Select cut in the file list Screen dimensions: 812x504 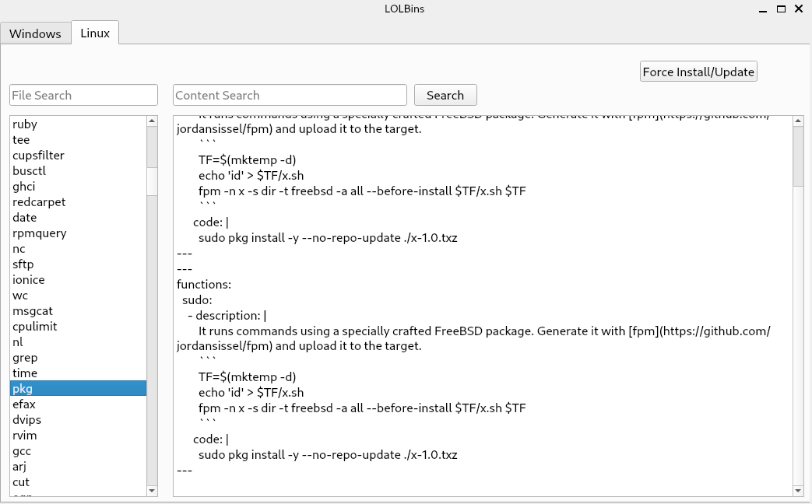click(x=78, y=481)
